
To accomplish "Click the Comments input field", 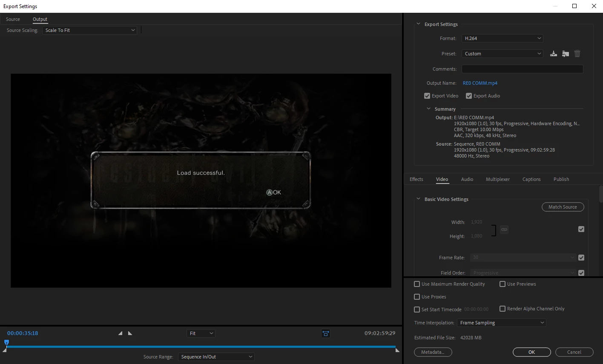I will point(522,69).
